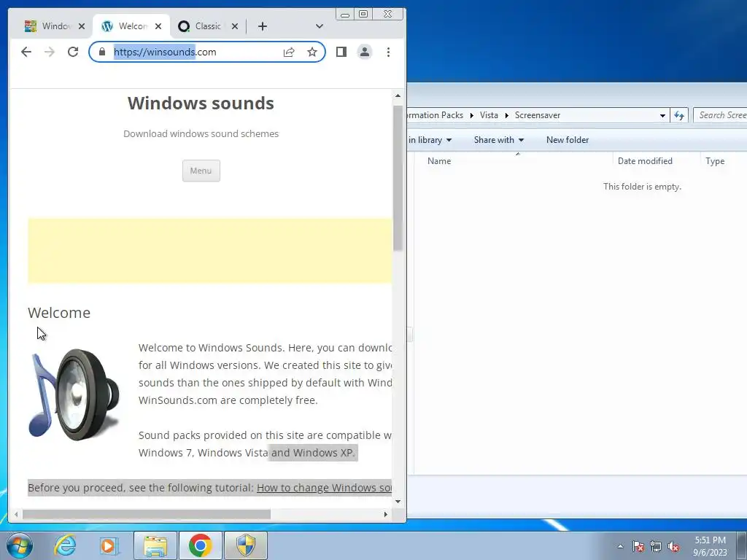Click the page scroll up arrow
747x560 pixels.
coord(398,96)
